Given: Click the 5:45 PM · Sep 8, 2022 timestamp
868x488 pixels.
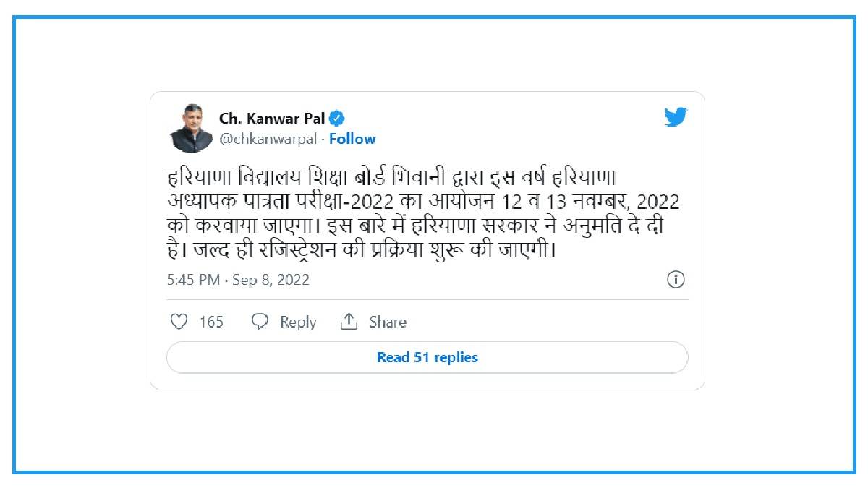Looking at the screenshot, I should [x=238, y=280].
